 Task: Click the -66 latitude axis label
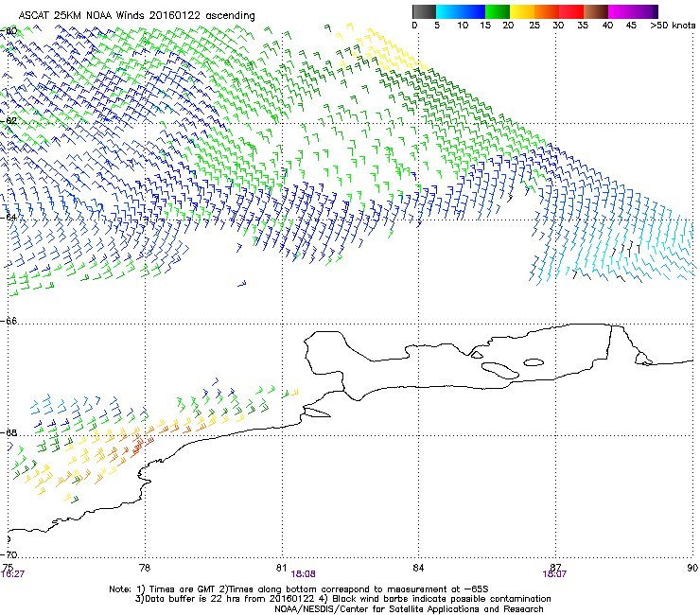coord(9,321)
